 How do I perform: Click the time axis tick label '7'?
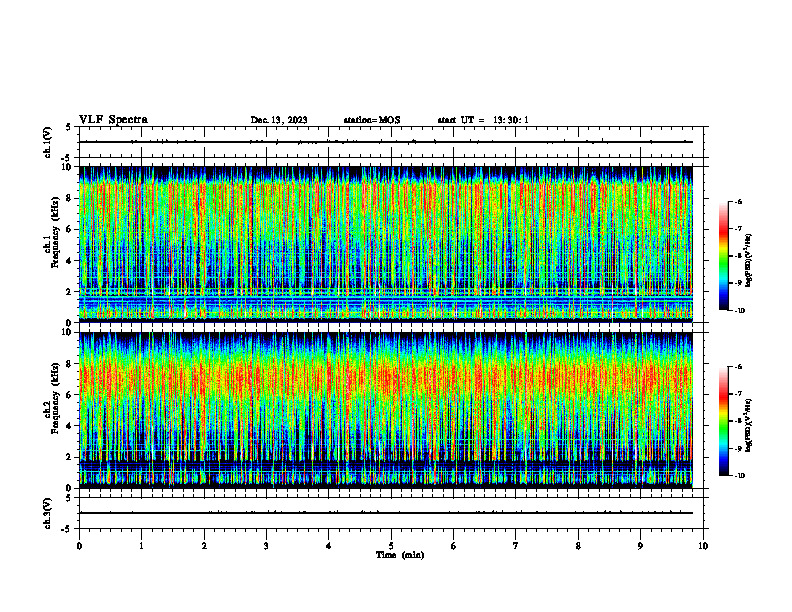pos(516,546)
